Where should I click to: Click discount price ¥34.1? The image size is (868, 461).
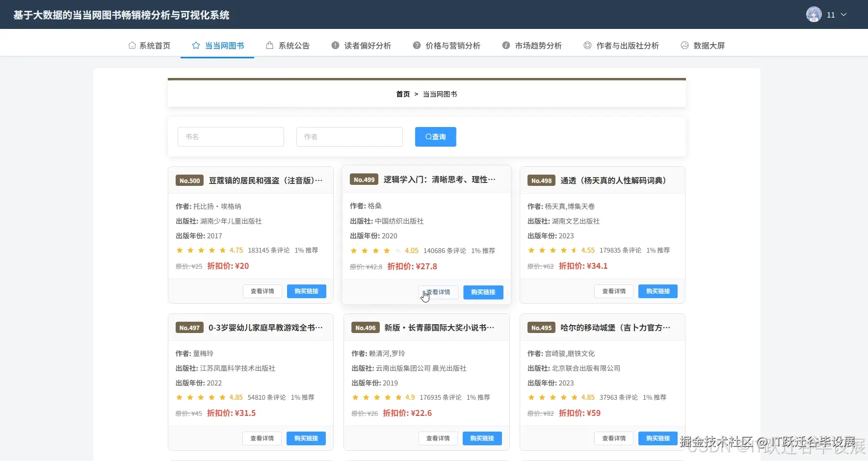[x=583, y=266]
